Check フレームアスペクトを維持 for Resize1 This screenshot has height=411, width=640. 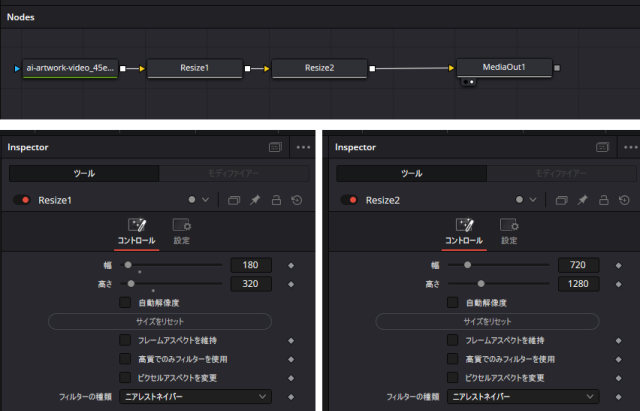125,340
